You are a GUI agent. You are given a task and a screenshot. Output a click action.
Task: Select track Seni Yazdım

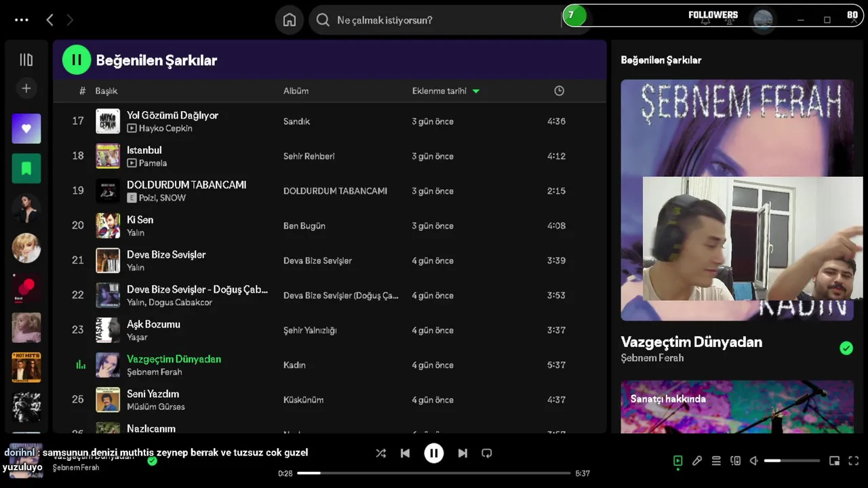[153, 394]
